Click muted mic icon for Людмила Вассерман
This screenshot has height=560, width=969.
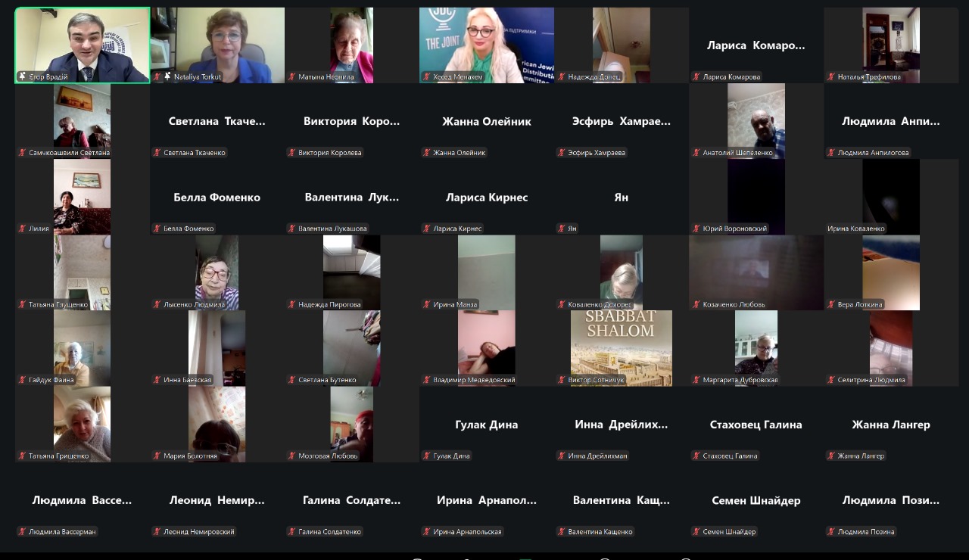pos(23,531)
